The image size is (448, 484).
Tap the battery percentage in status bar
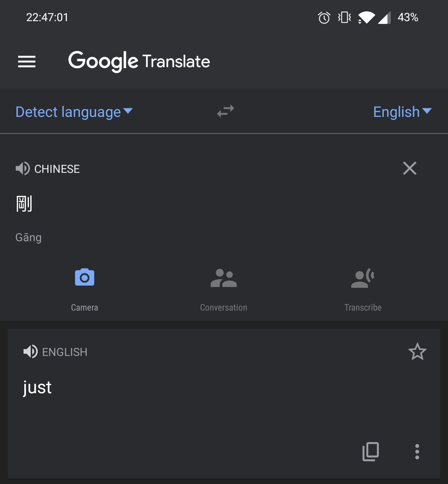coord(408,17)
